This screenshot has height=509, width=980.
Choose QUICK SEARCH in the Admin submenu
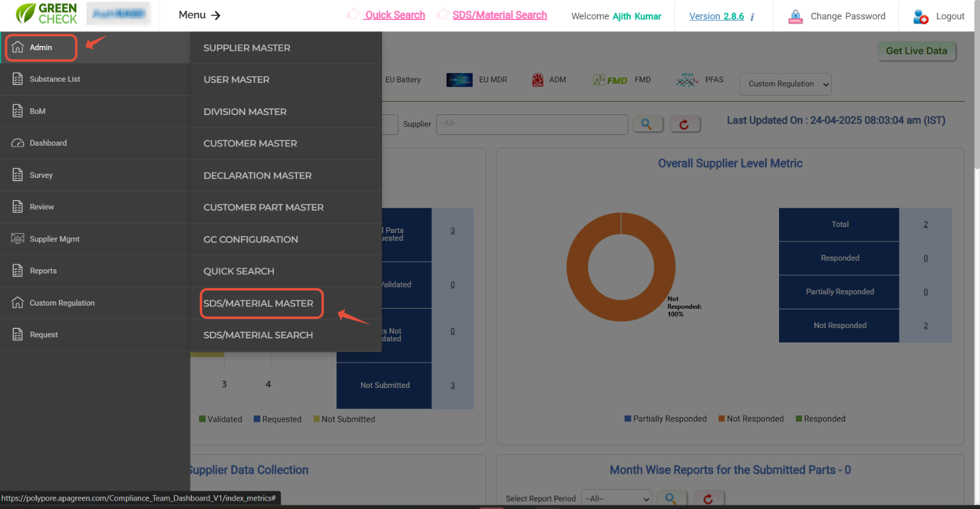(x=286, y=271)
